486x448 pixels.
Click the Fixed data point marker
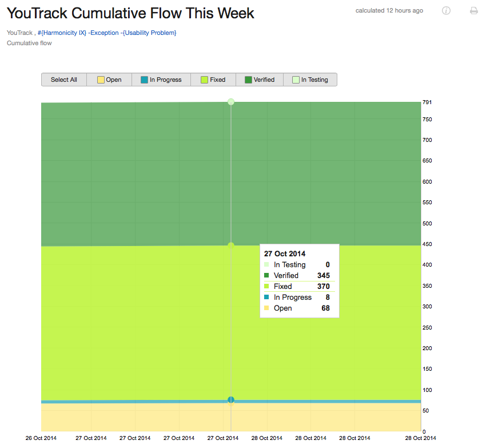[x=231, y=245]
